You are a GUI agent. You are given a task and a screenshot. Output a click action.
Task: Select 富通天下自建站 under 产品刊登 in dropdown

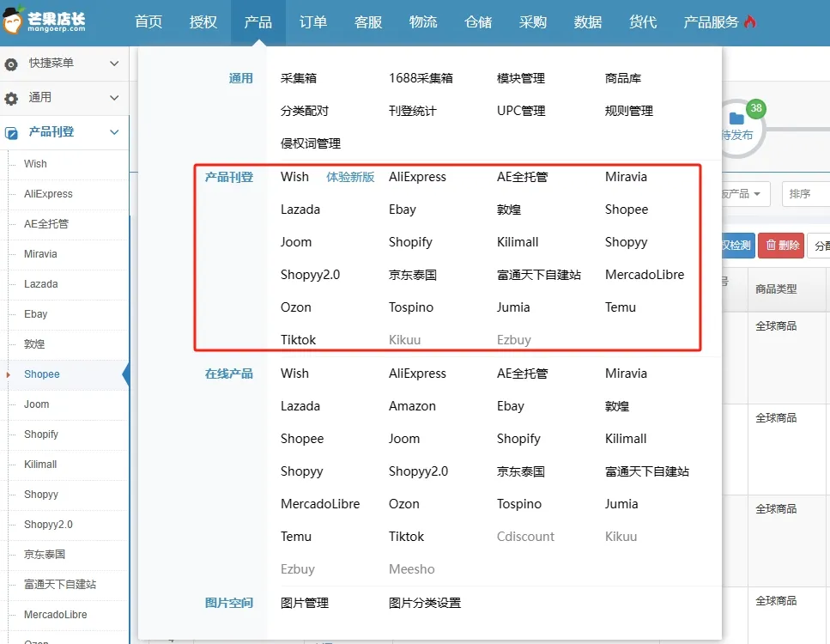pyautogui.click(x=539, y=275)
